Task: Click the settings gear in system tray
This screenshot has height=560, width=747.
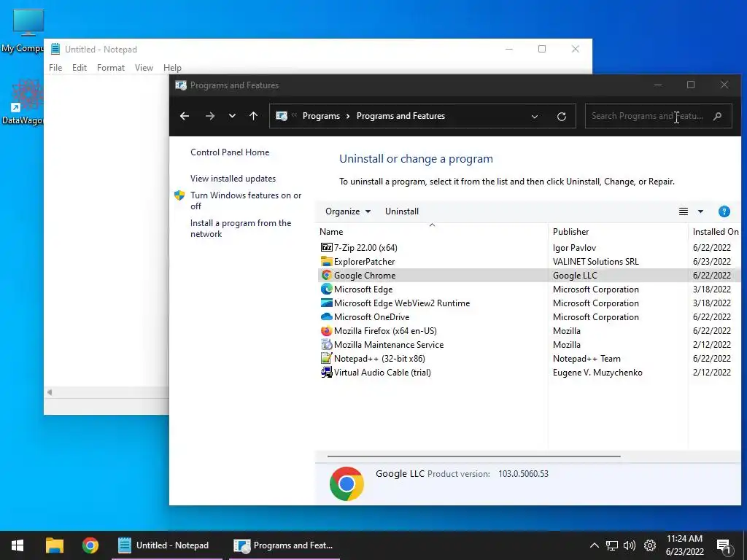Action: 650,545
